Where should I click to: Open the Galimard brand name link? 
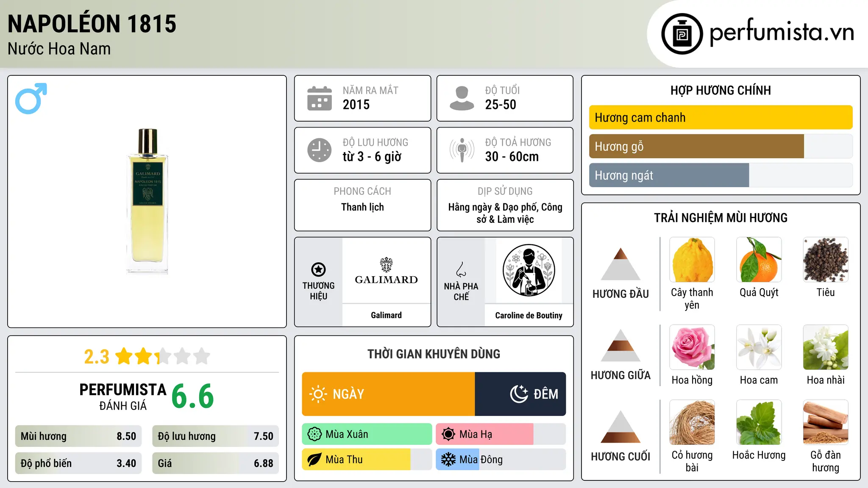(386, 315)
